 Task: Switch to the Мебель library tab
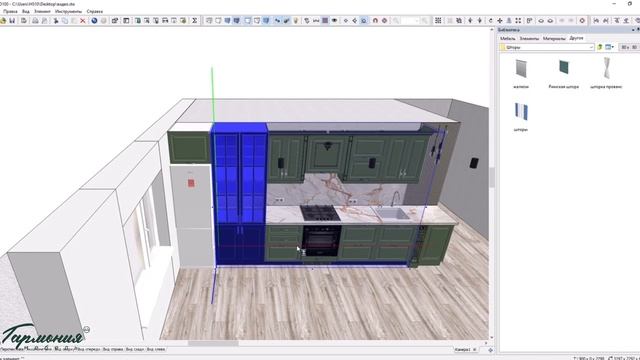[x=508, y=38]
